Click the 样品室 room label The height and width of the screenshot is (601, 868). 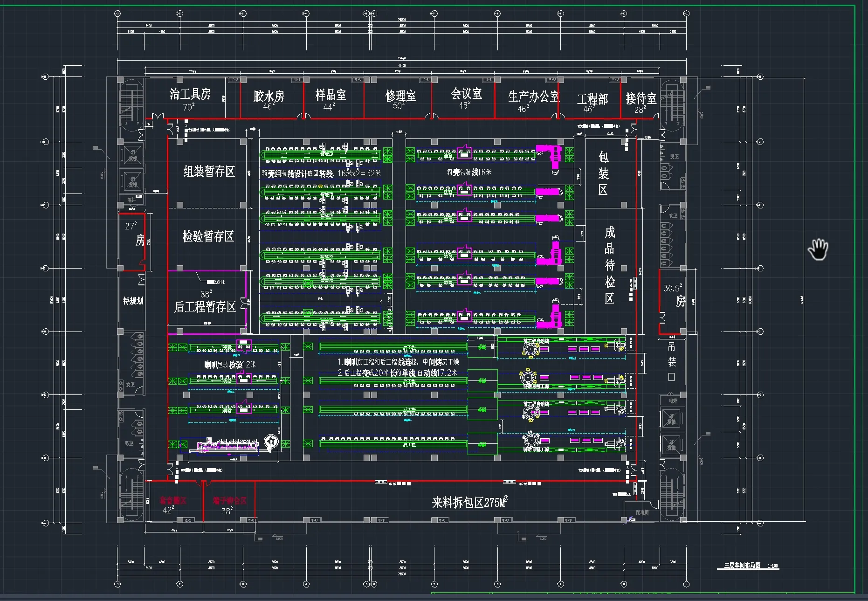[x=331, y=95]
